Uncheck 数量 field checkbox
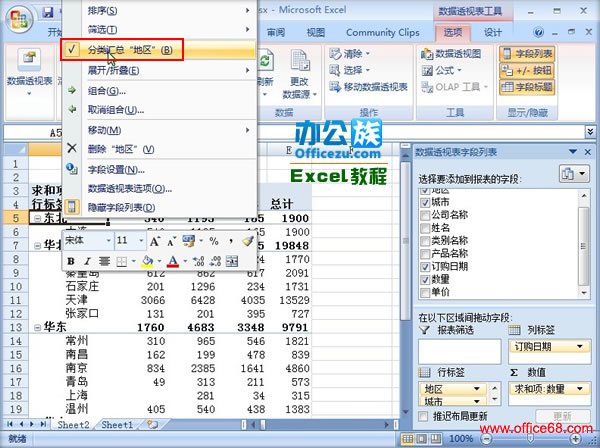The image size is (600, 448). [425, 280]
